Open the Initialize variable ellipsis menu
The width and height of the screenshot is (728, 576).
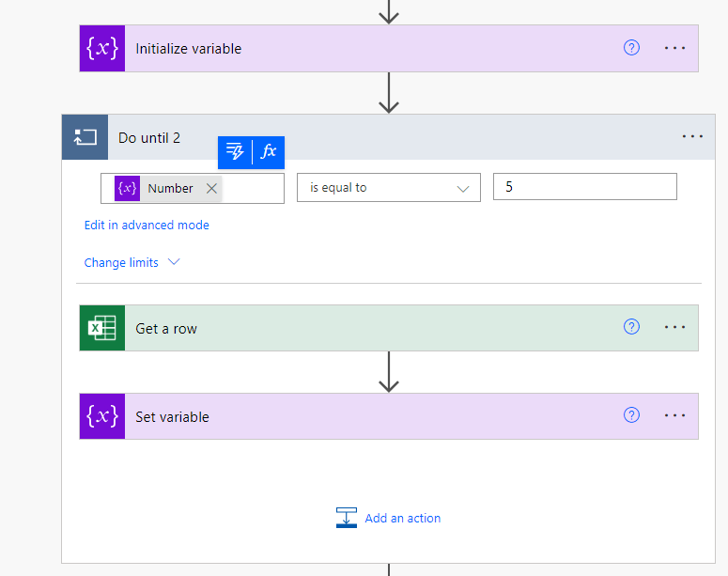(674, 48)
